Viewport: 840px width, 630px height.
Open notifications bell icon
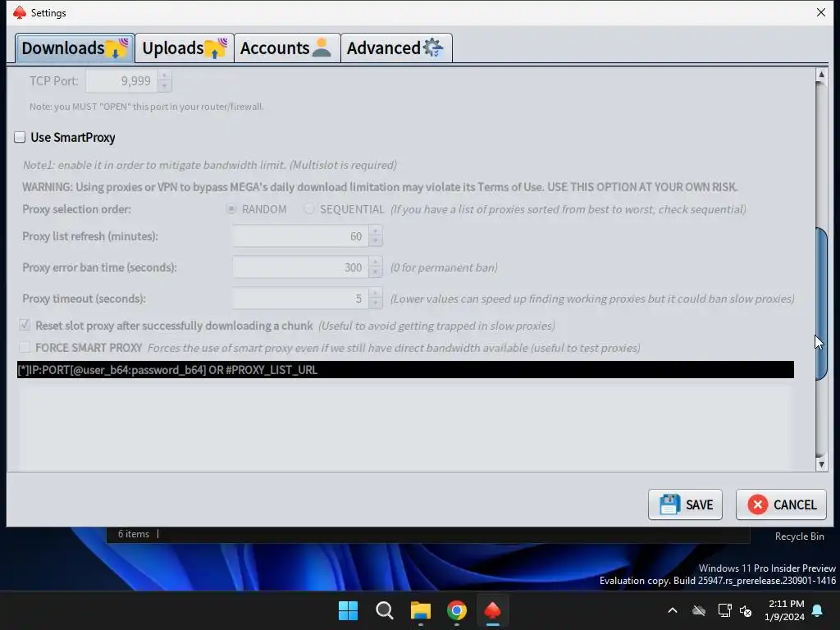(x=818, y=610)
